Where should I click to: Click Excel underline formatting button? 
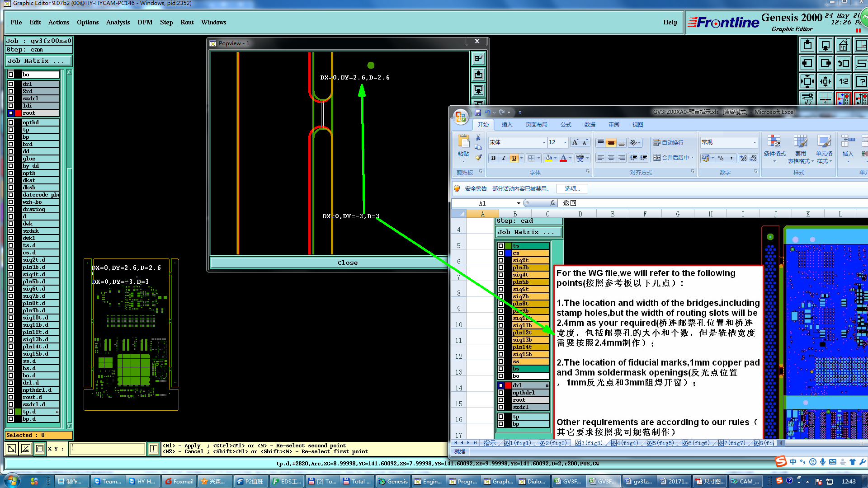tap(514, 158)
